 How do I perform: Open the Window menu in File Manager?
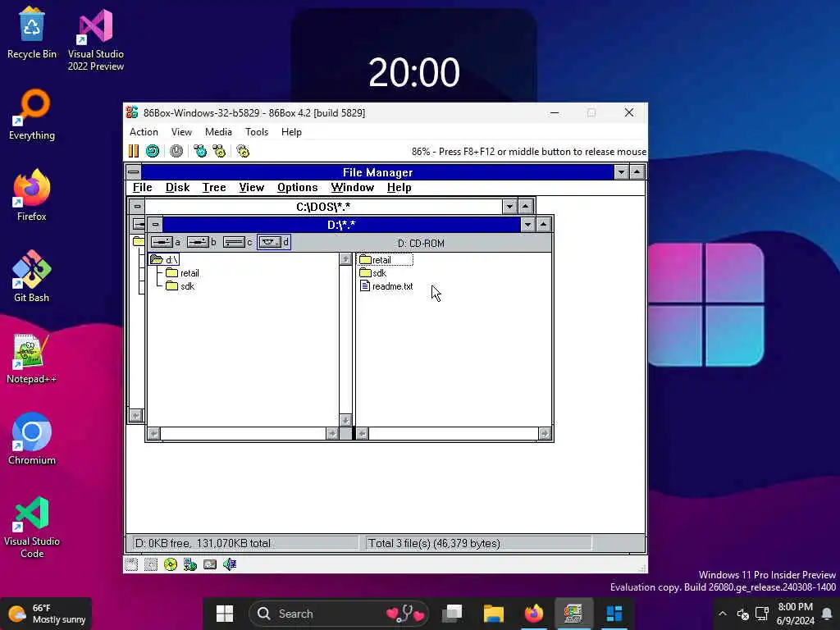tap(352, 188)
